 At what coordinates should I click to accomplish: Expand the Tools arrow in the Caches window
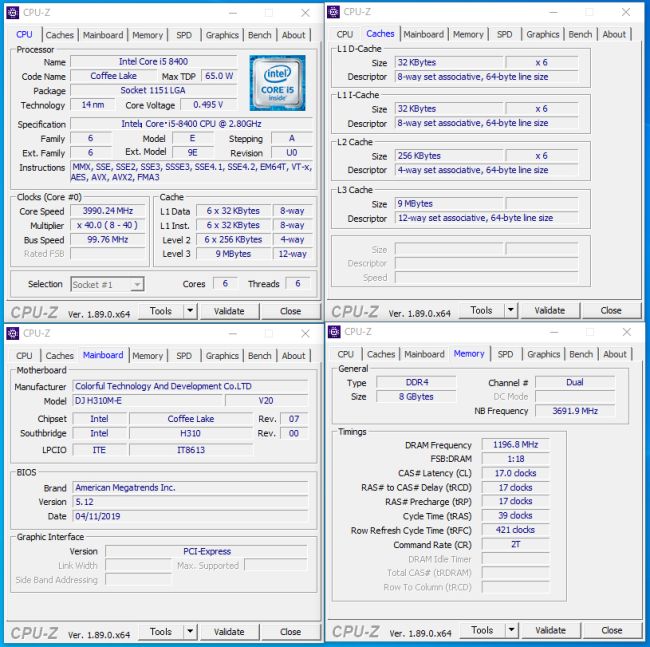tap(511, 310)
